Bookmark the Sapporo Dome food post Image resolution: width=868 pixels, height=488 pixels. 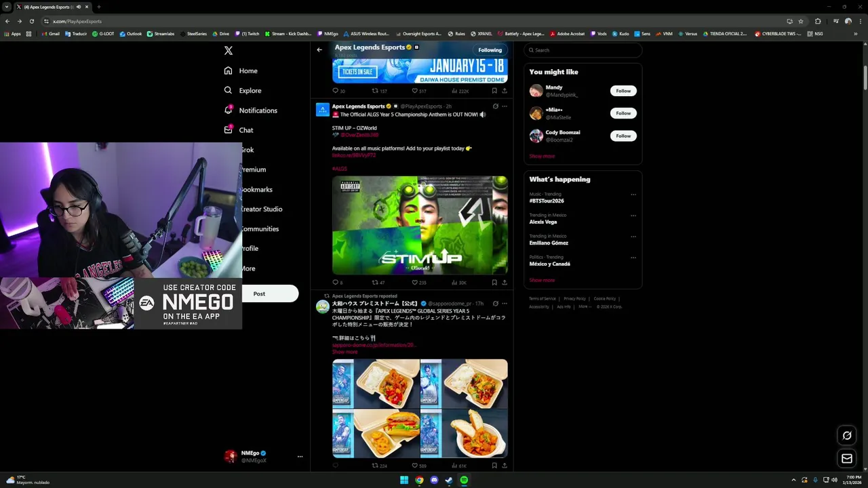pos(494,466)
